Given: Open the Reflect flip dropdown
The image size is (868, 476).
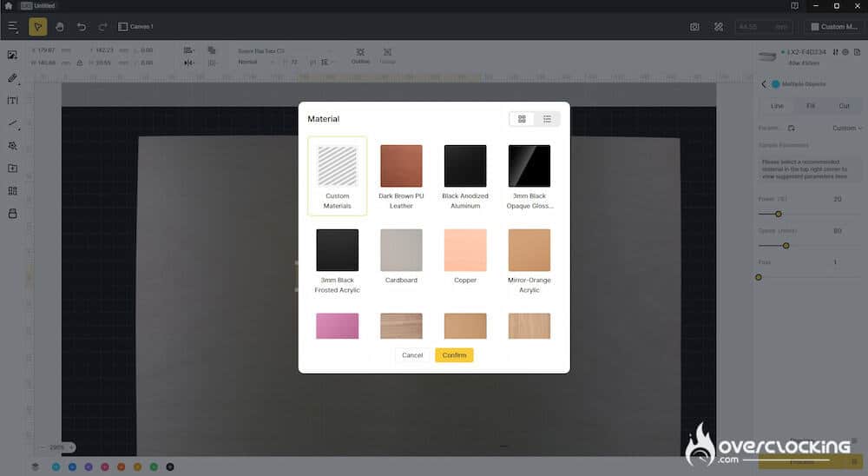Looking at the screenshot, I should [188, 63].
